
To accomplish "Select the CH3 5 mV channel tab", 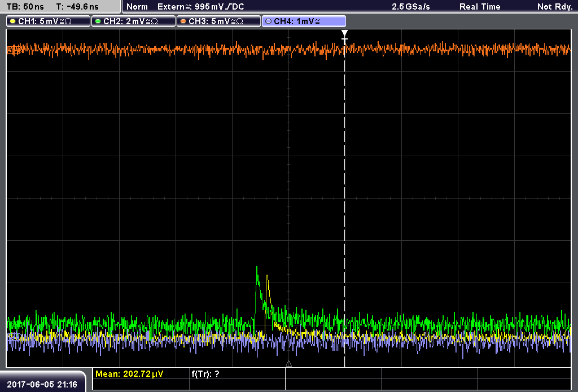I will click(x=218, y=21).
